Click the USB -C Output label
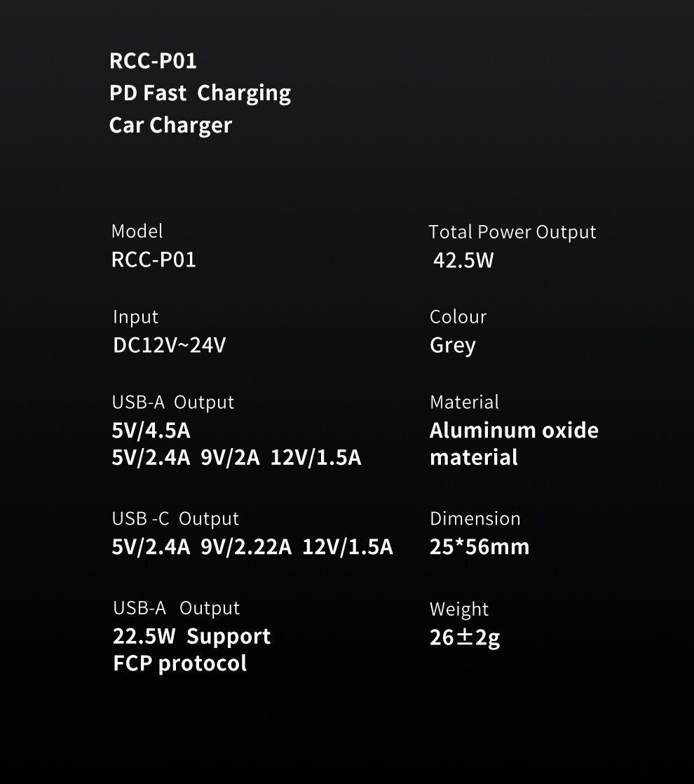The height and width of the screenshot is (784, 694). point(175,519)
